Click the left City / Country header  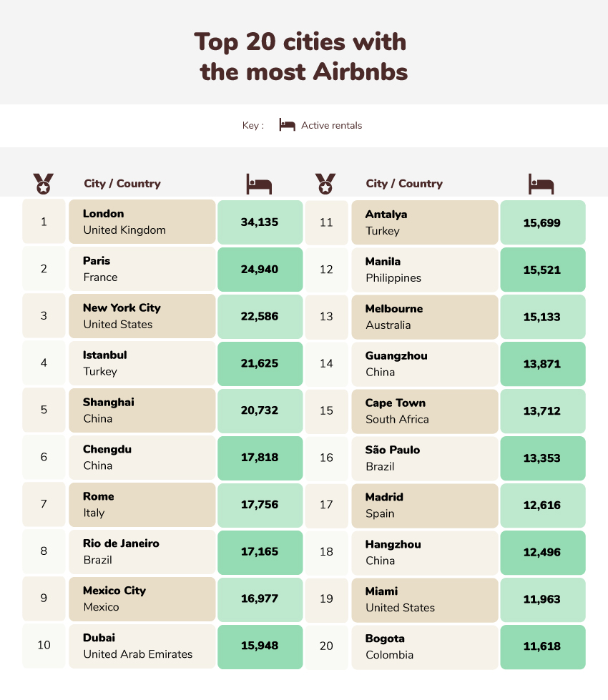tap(122, 184)
